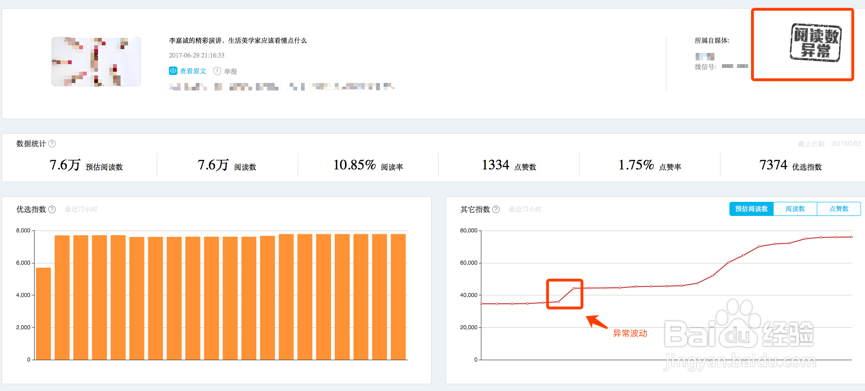Click the 10.85% 阅读率 statistic
The height and width of the screenshot is (391, 865).
(368, 165)
